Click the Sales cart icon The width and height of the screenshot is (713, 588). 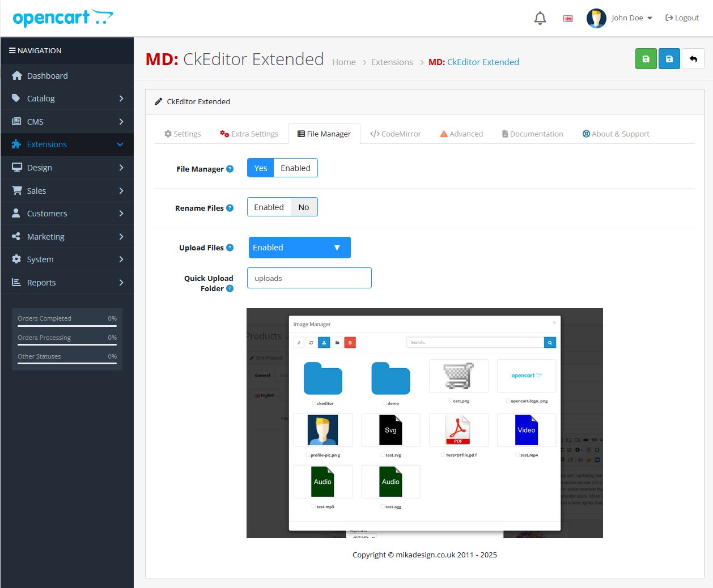point(17,190)
